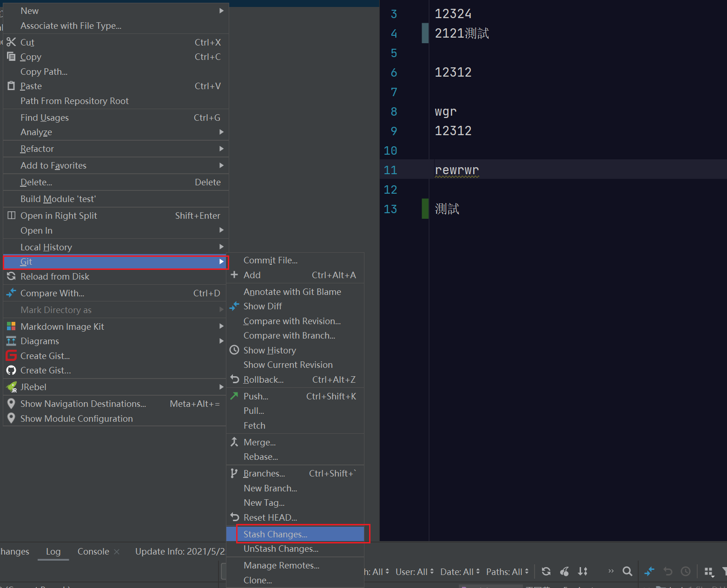
Task: Switch to the Console tab
Action: (93, 551)
